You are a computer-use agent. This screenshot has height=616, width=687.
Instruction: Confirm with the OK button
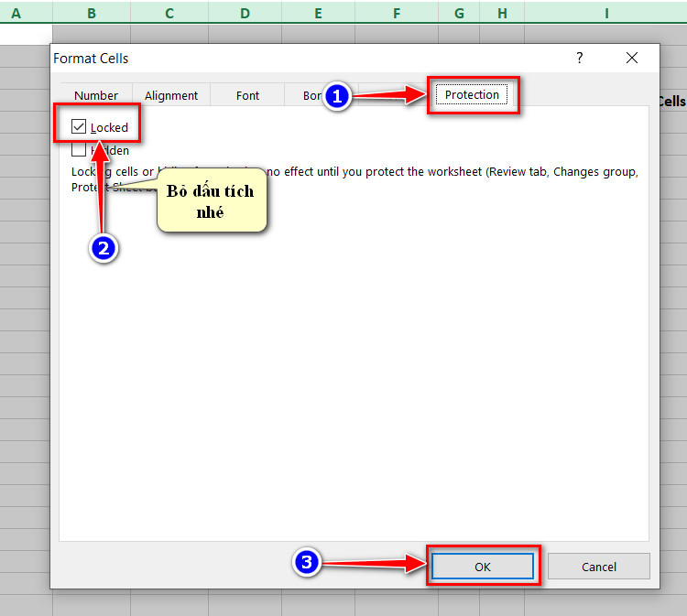point(483,567)
